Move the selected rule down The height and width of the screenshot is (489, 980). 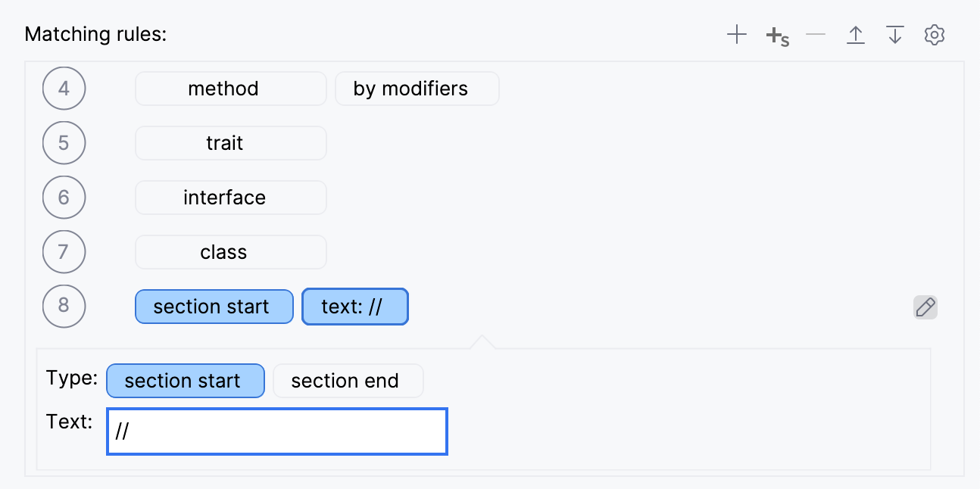point(894,34)
